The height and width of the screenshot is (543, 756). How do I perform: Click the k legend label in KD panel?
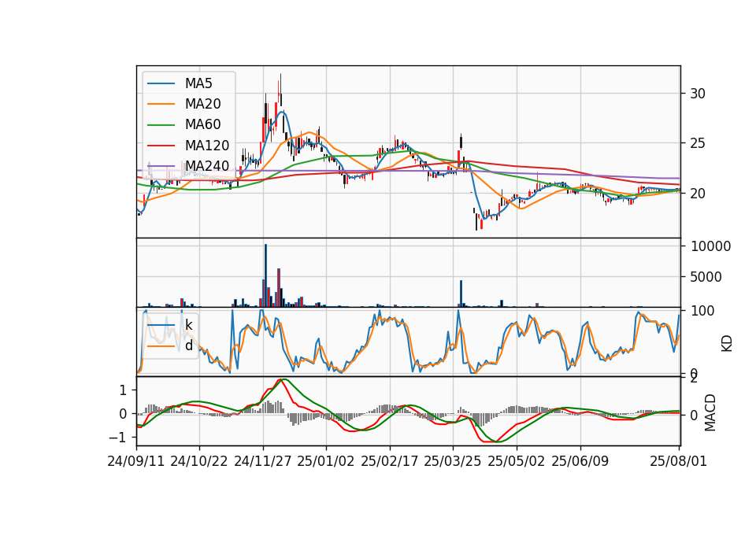click(188, 325)
